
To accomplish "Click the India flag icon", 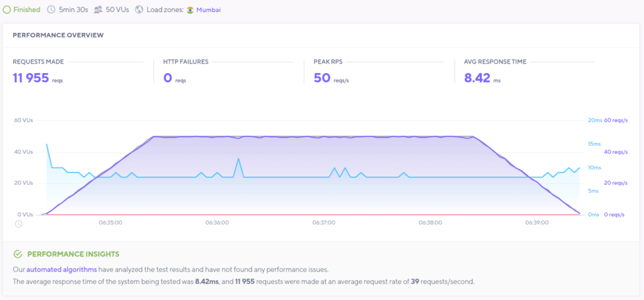I will coord(189,10).
